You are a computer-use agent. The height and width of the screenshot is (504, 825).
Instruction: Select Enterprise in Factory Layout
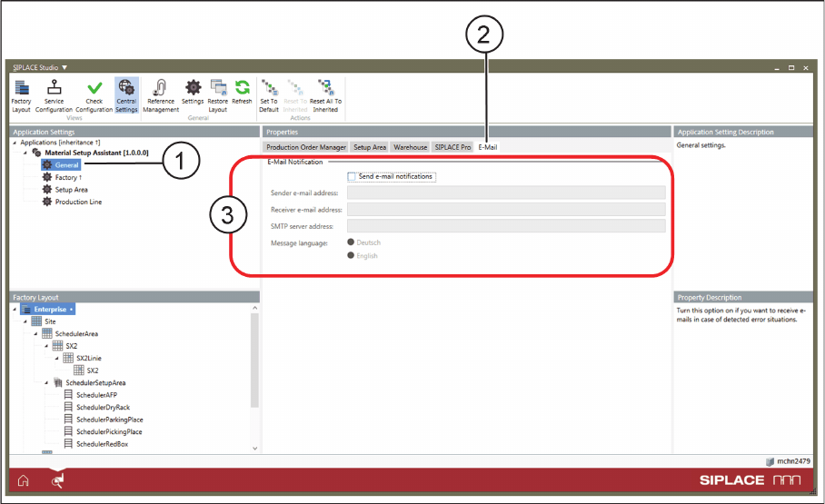(x=48, y=310)
